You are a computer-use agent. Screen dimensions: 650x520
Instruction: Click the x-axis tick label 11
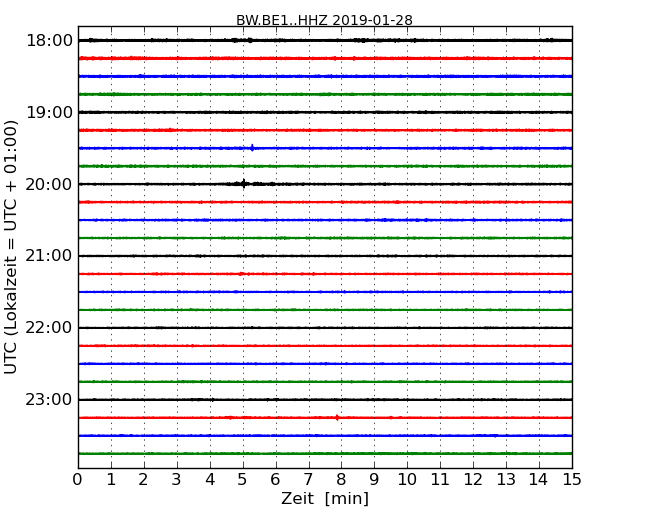pos(440,479)
